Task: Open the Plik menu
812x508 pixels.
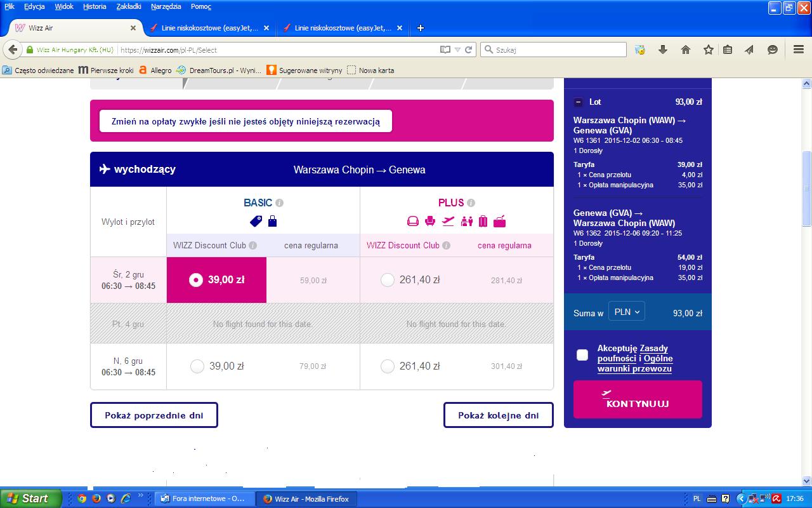Action: (9, 6)
